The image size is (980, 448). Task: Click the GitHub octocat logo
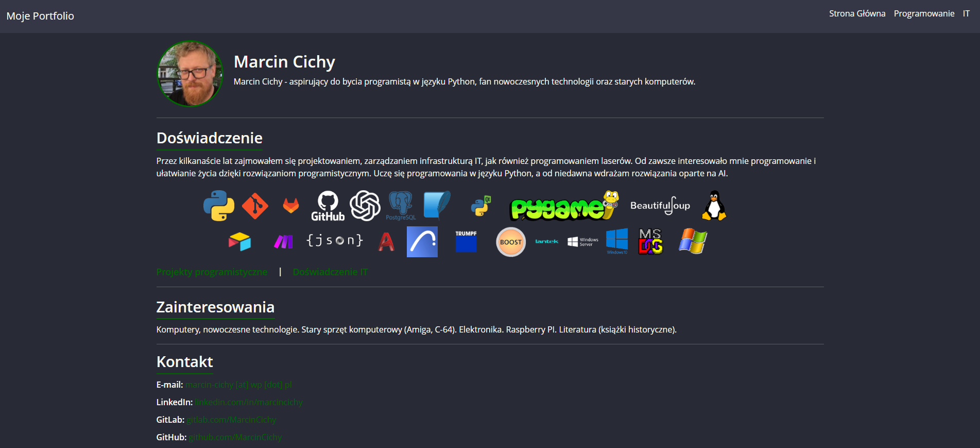(328, 206)
